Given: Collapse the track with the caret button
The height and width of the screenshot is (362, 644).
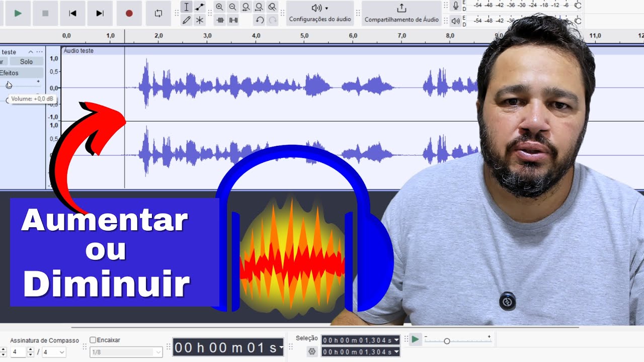Looking at the screenshot, I should [31, 52].
